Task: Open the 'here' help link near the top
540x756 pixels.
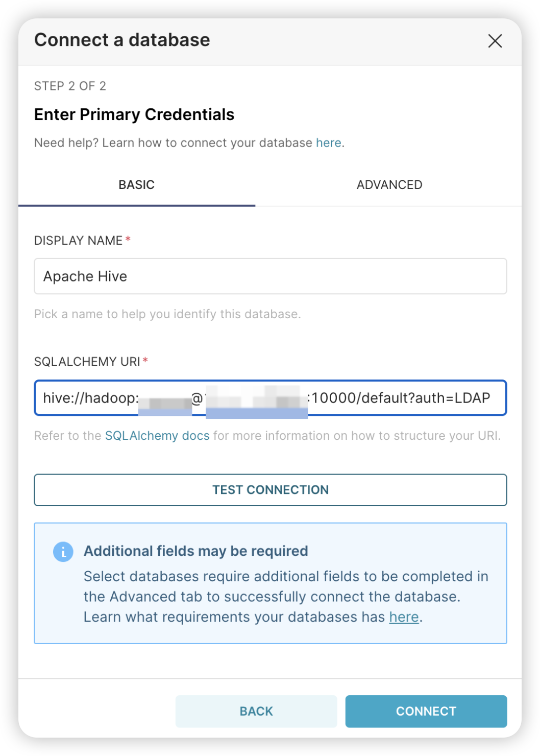Action: (x=328, y=143)
